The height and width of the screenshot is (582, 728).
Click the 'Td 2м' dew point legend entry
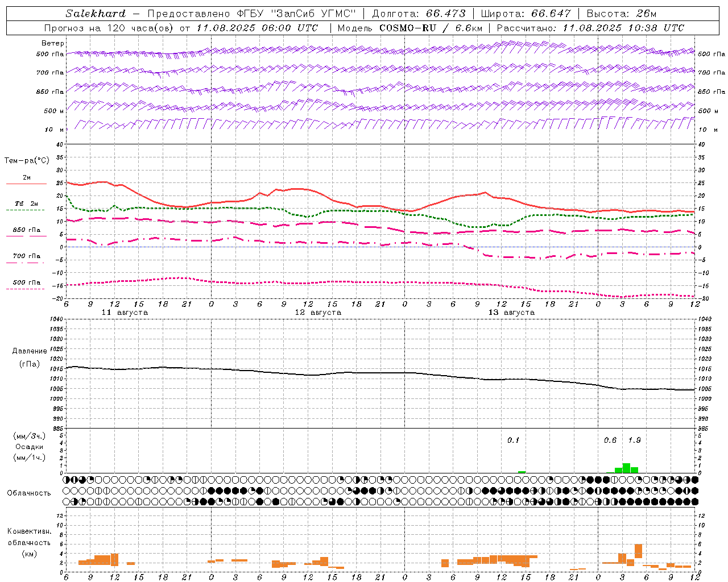click(27, 203)
